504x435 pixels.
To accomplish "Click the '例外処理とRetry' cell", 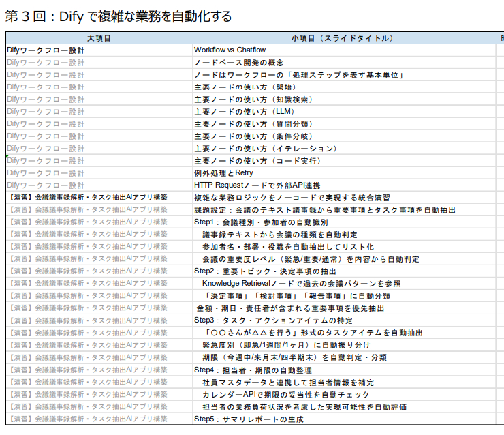I will pyautogui.click(x=223, y=173).
